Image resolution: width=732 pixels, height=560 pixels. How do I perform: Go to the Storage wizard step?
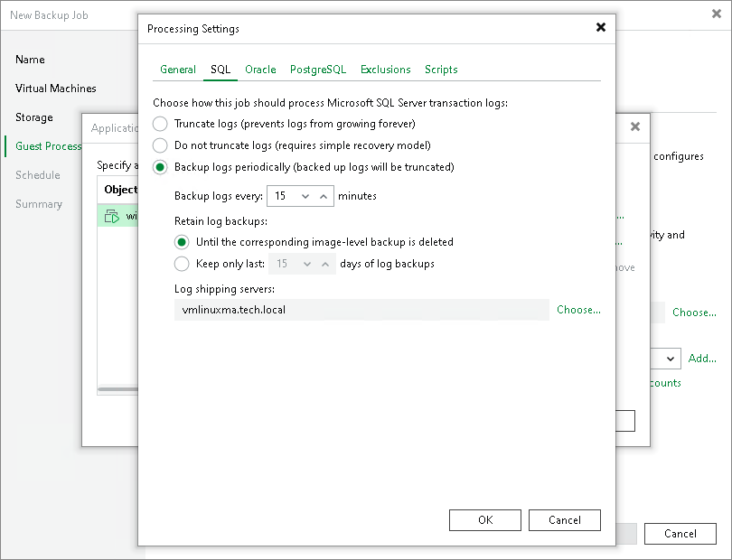pyautogui.click(x=34, y=117)
